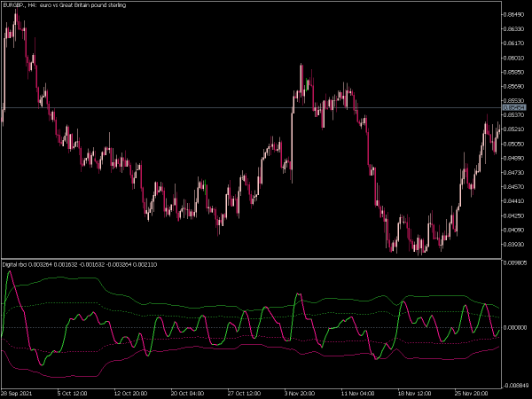
Task: Click the 0.84730 price axis label
Action: pyautogui.click(x=514, y=173)
